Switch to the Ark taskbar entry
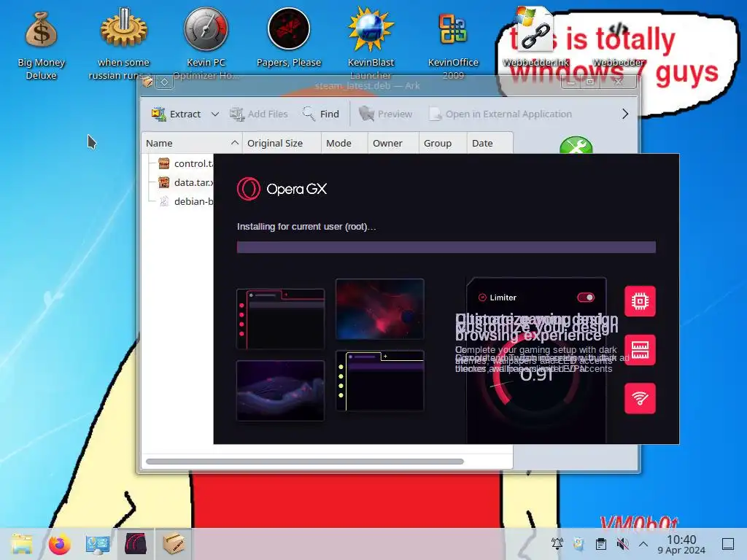Image resolution: width=747 pixels, height=560 pixels. point(174,544)
